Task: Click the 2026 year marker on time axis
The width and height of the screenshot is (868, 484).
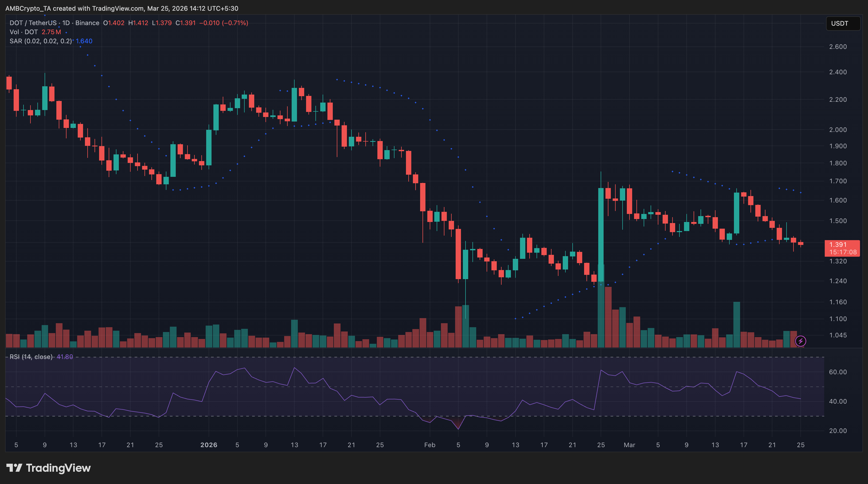Action: (x=209, y=445)
